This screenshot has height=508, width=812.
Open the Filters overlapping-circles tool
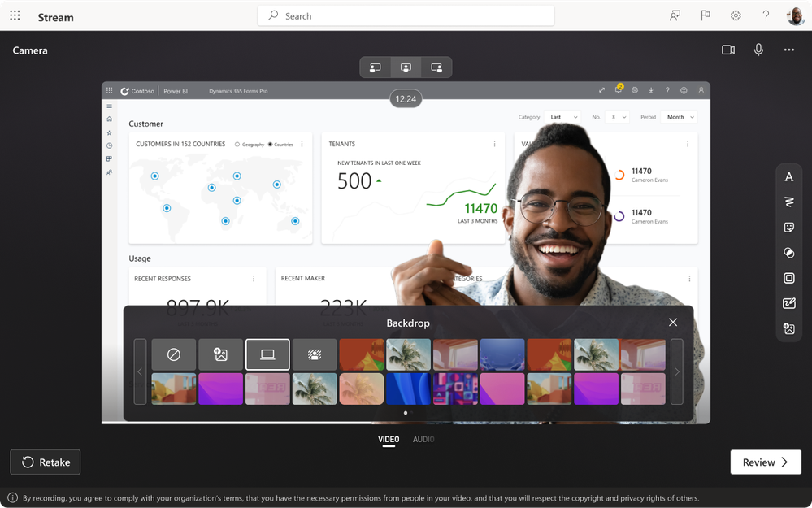[788, 253]
